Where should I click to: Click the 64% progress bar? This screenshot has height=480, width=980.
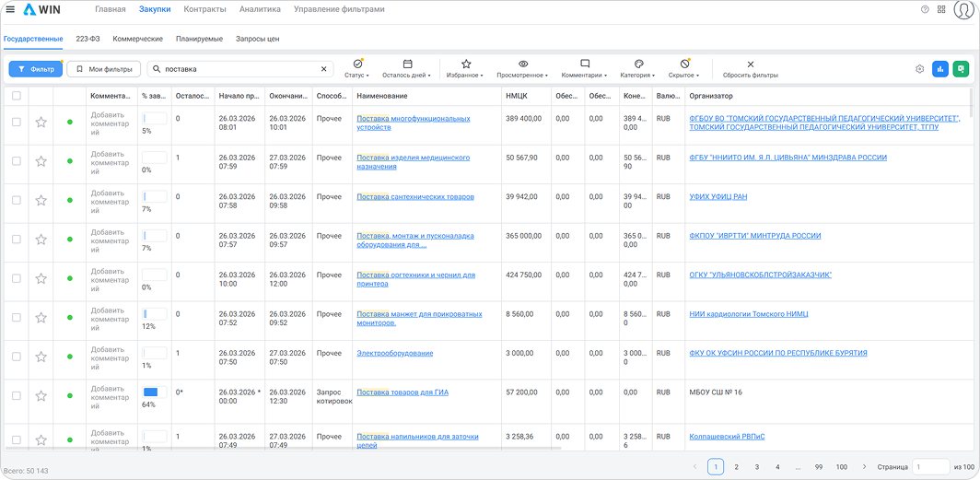pos(155,392)
